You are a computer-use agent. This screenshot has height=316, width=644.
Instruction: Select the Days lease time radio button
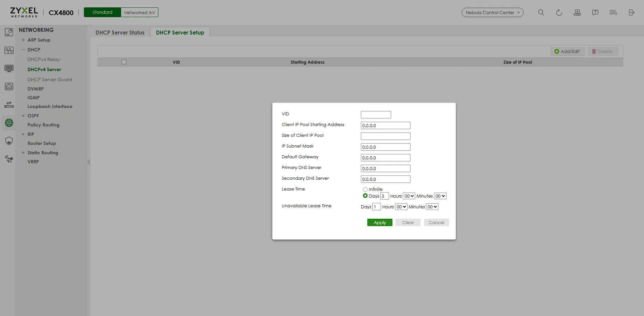(x=365, y=196)
